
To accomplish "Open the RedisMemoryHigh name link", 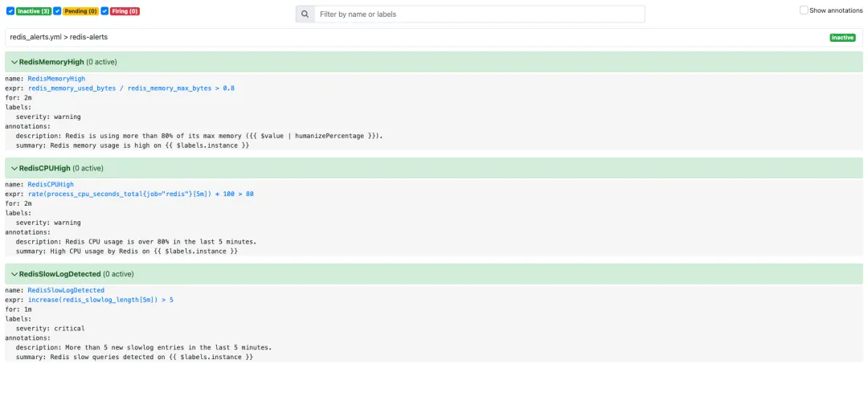I will (x=56, y=79).
